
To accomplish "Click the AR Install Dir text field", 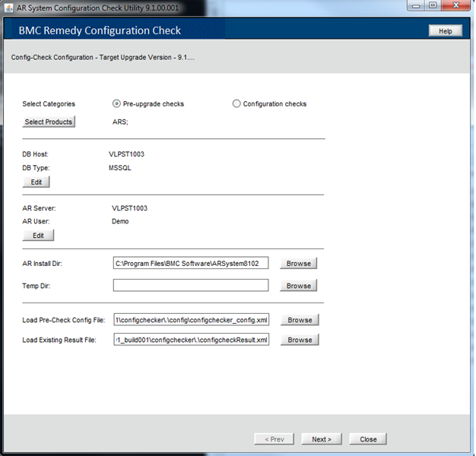I will tap(190, 264).
